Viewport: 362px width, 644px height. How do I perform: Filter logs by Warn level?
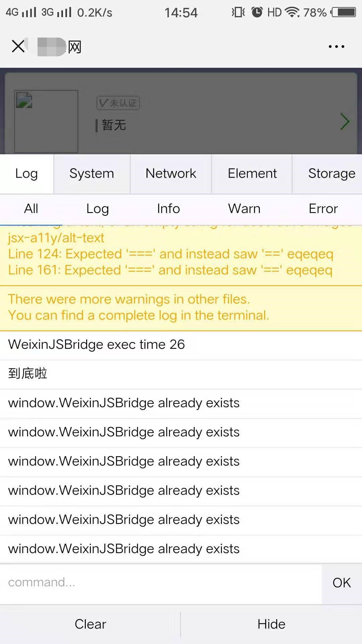(x=244, y=209)
